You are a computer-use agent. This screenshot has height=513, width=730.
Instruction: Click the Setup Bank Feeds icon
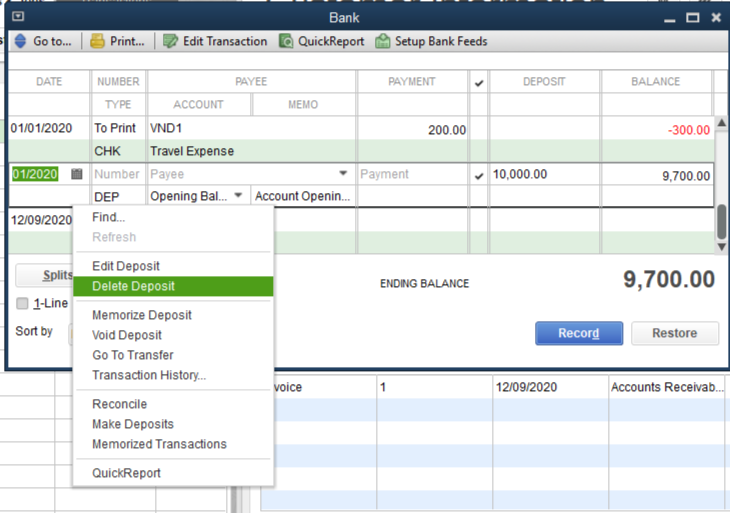point(383,41)
